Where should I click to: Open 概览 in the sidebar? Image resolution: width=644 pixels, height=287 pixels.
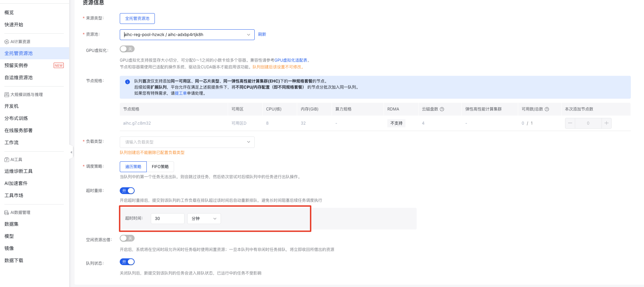(x=9, y=12)
